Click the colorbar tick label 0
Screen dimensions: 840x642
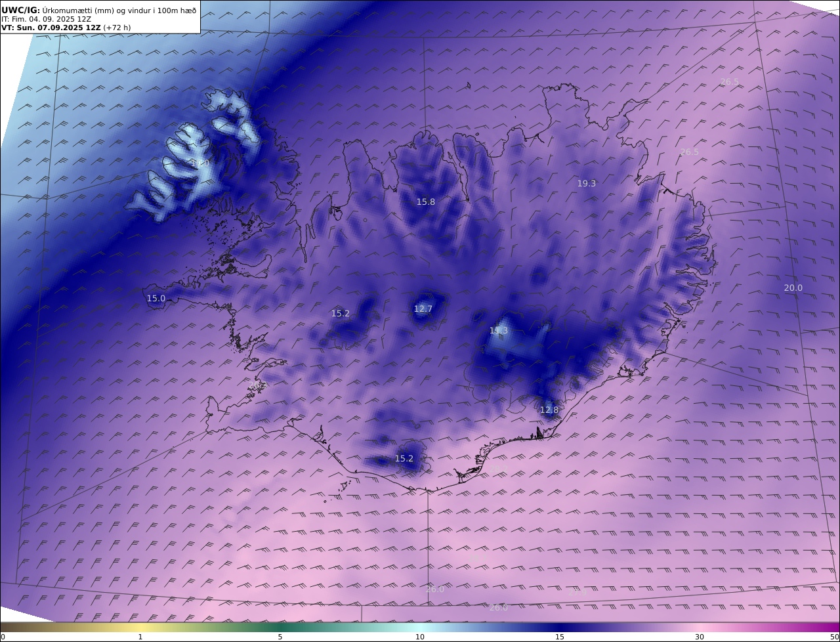tap(3, 637)
